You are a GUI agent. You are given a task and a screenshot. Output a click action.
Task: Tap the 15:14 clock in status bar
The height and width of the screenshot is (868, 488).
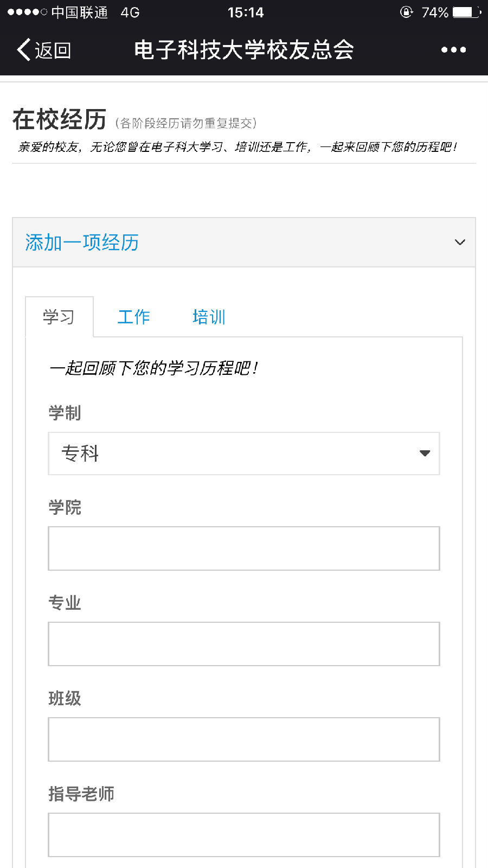click(246, 12)
